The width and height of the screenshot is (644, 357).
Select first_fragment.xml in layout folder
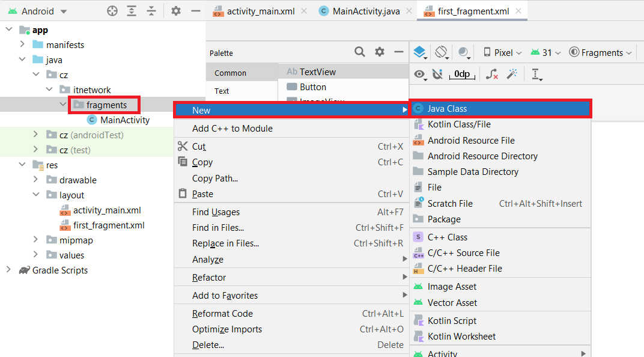[108, 225]
